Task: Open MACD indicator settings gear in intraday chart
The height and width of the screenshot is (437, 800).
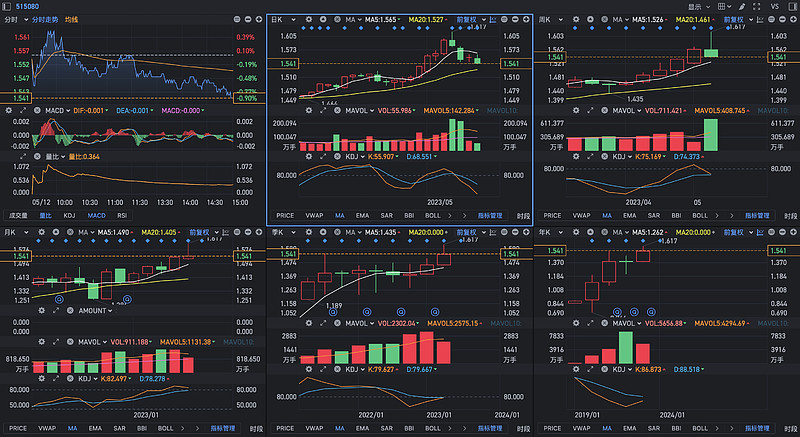Action: 7,110
